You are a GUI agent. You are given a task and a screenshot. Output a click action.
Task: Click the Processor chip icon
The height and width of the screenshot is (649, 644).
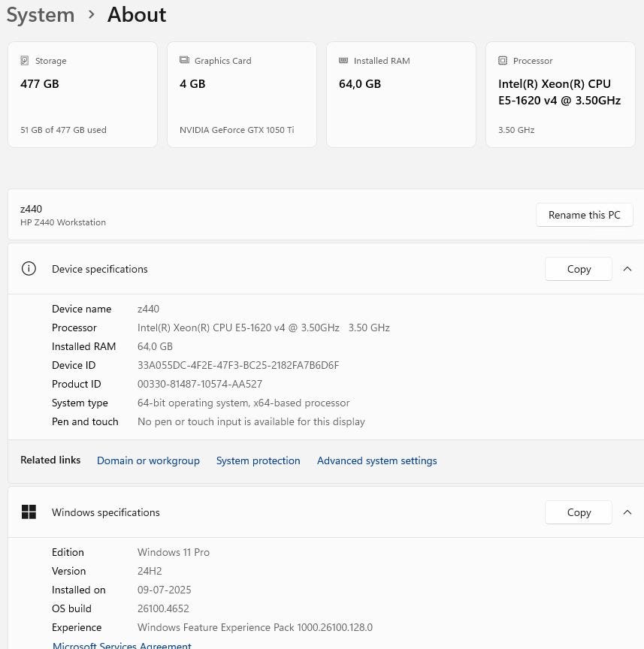point(503,61)
